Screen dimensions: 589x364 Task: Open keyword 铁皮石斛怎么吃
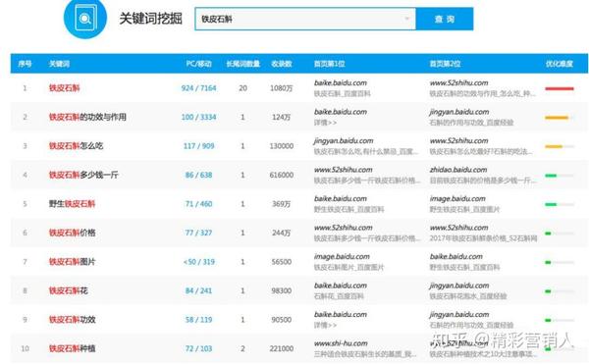(76, 146)
